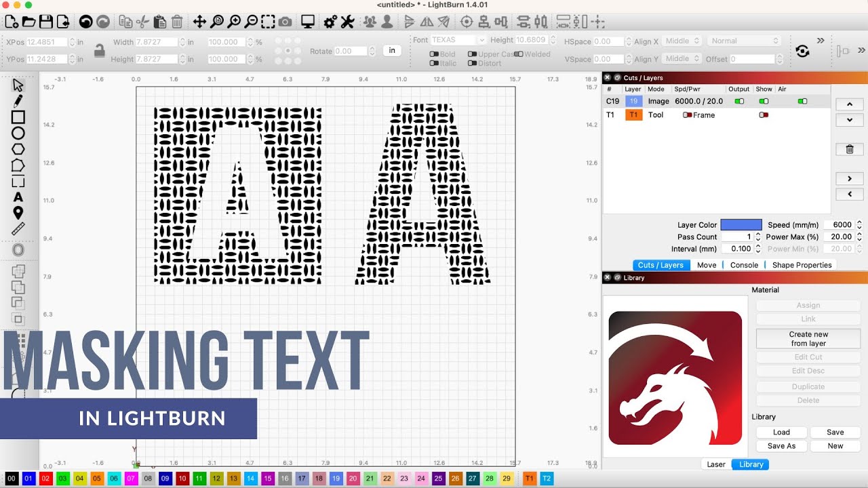Click the library Load button
Viewport: 868px width, 488px height.
781,432
